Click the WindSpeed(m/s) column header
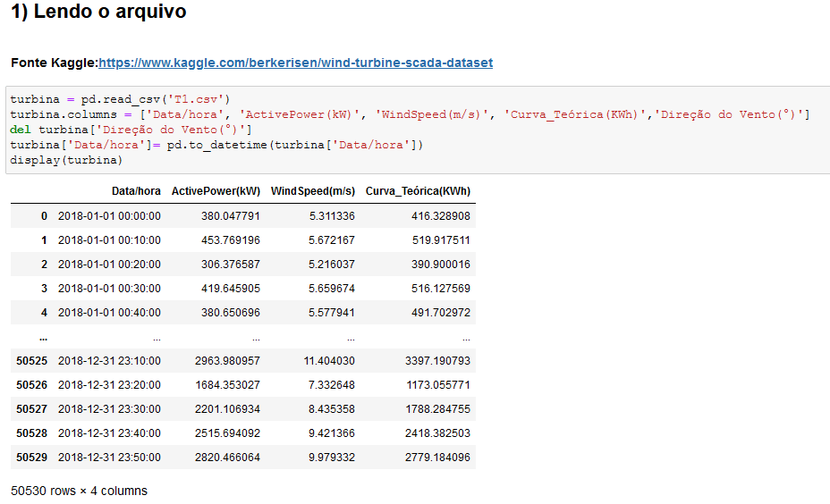This screenshot has height=504, width=830. point(313,191)
